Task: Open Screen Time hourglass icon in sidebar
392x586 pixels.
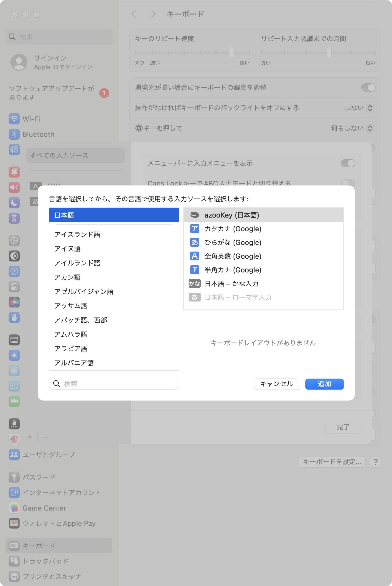Action: point(14,218)
